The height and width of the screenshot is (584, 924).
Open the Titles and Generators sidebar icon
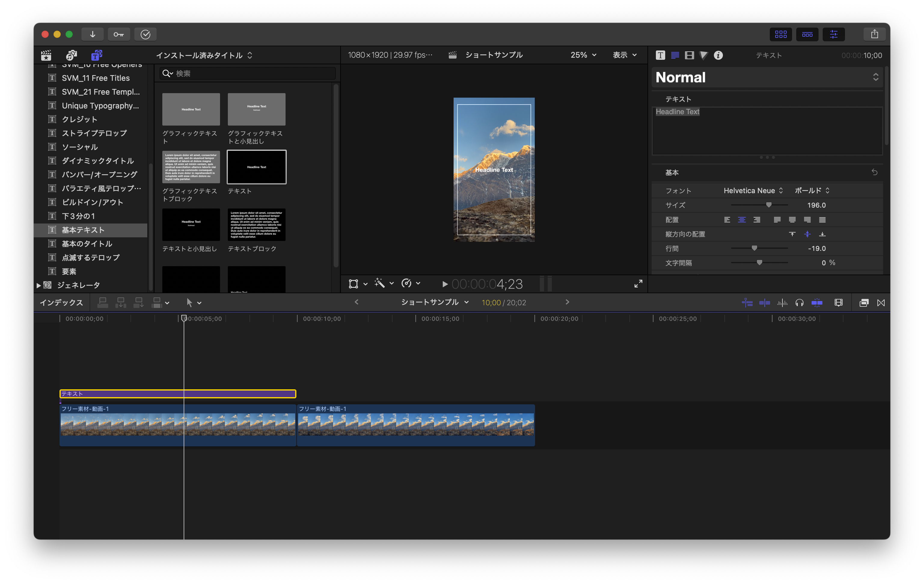pyautogui.click(x=96, y=55)
